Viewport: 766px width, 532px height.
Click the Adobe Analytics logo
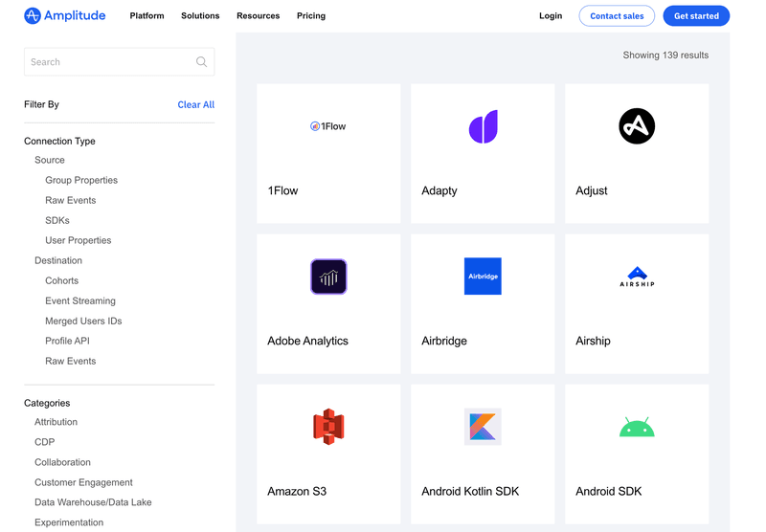tap(328, 277)
